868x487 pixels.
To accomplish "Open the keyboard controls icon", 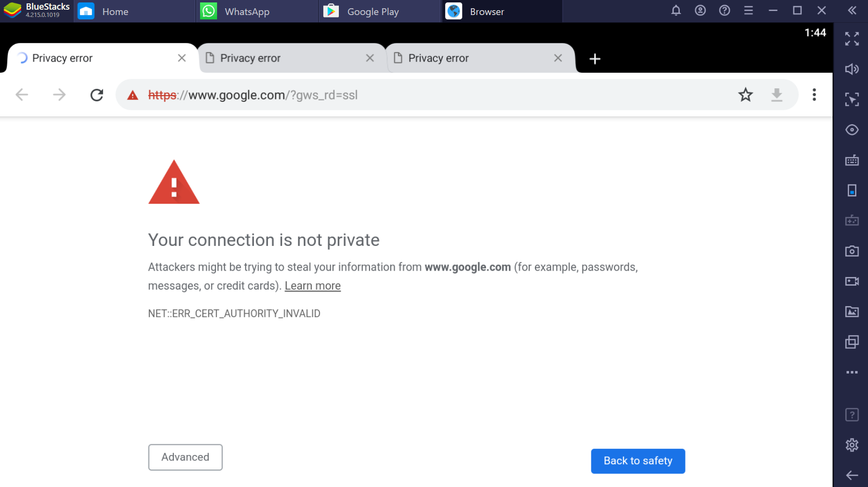I will pos(851,160).
